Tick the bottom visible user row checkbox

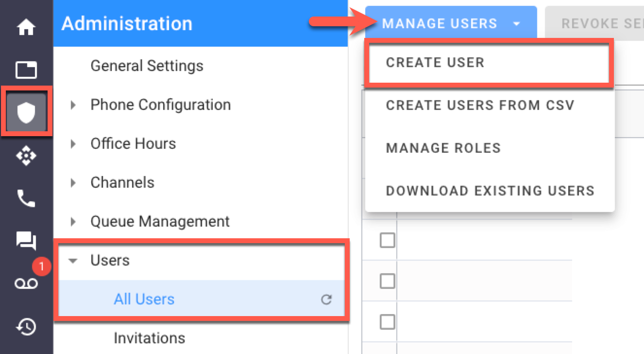point(387,321)
